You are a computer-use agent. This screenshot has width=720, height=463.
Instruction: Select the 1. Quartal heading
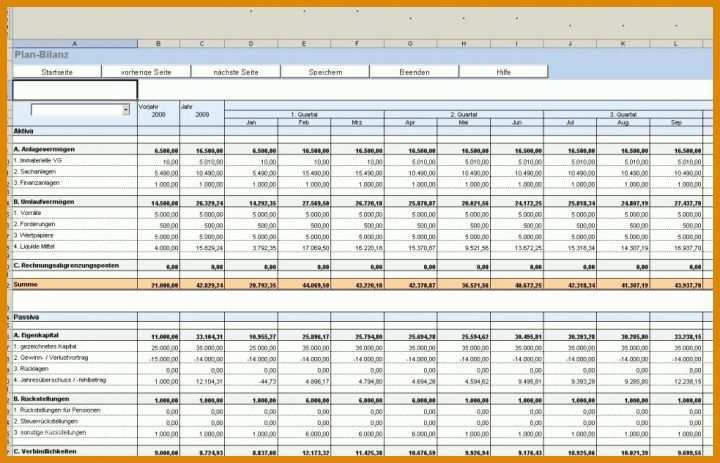tap(304, 114)
